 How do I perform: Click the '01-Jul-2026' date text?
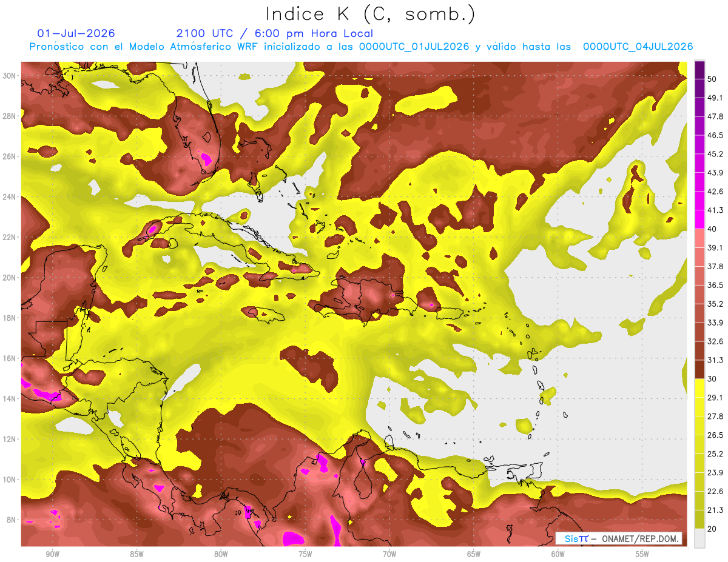click(x=76, y=33)
